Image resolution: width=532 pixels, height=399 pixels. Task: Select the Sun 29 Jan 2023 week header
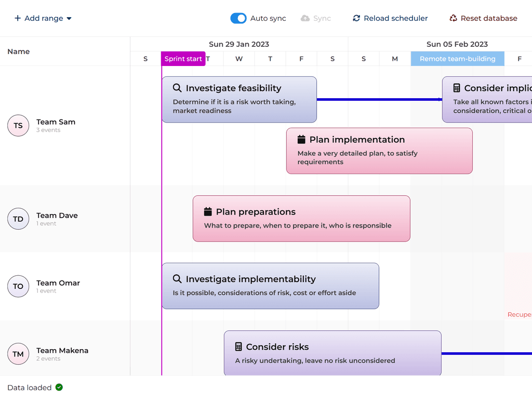[239, 44]
